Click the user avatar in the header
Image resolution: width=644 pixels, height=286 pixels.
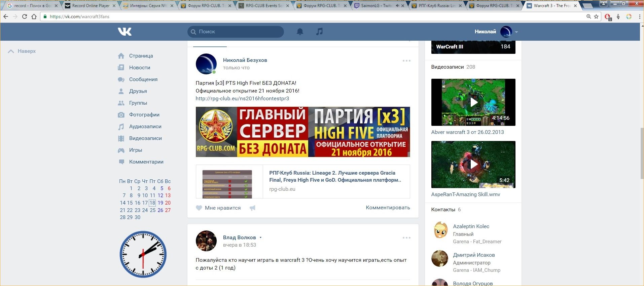coord(506,32)
